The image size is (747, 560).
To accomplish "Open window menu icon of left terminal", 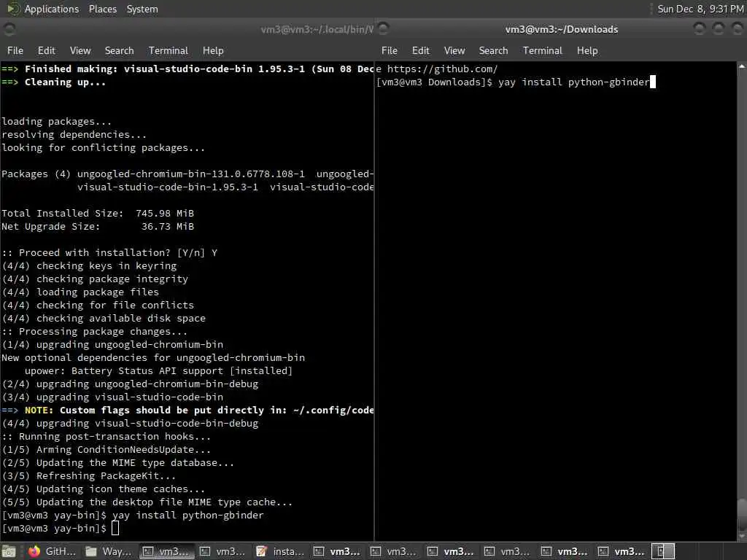I will [9, 29].
